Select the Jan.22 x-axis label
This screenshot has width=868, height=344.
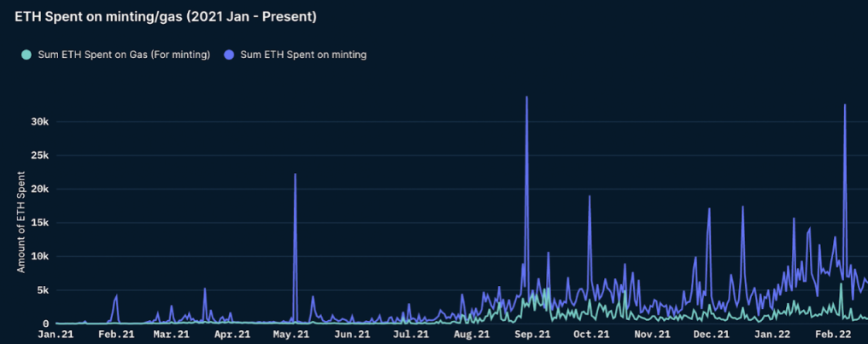771,335
